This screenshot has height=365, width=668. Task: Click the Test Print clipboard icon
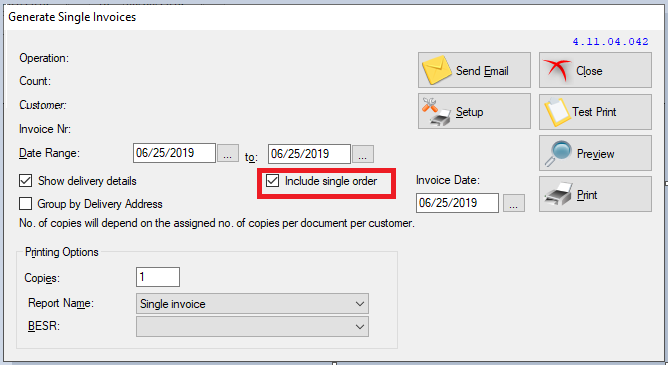557,112
